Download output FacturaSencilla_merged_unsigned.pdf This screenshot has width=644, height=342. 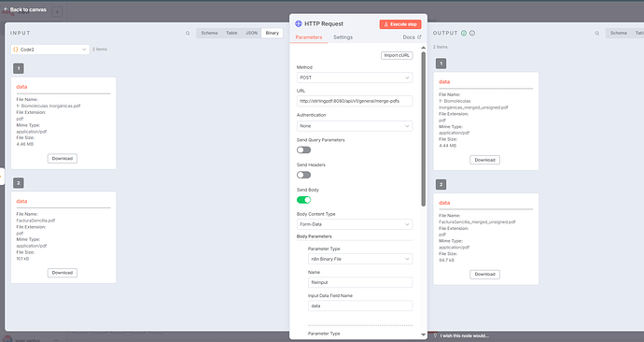point(484,274)
